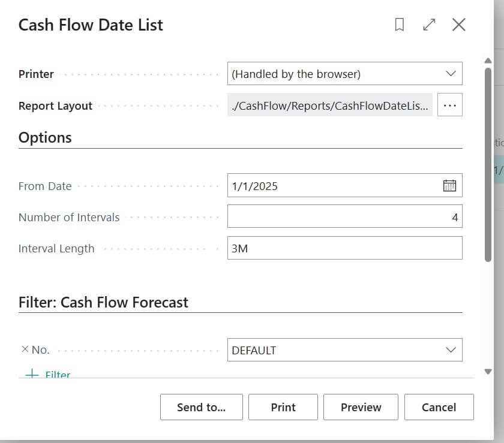Click the vertical scrollbar thumb
This screenshot has height=443, width=504.
tap(488, 165)
